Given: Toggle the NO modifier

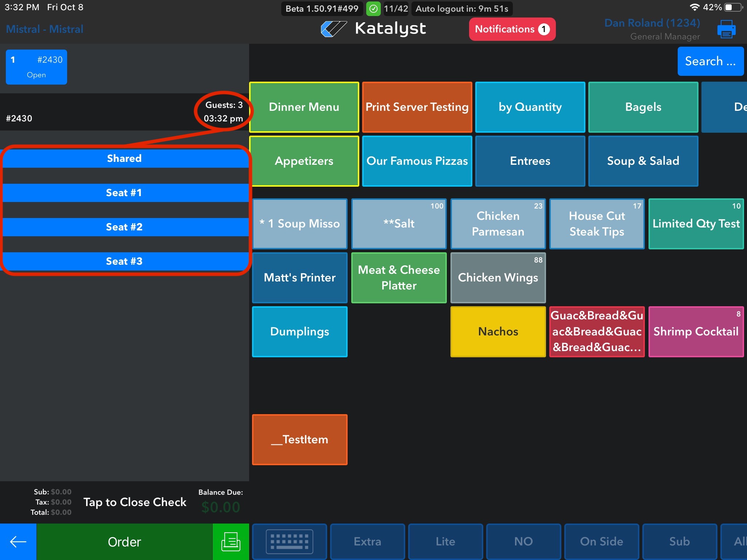Looking at the screenshot, I should click(523, 541).
